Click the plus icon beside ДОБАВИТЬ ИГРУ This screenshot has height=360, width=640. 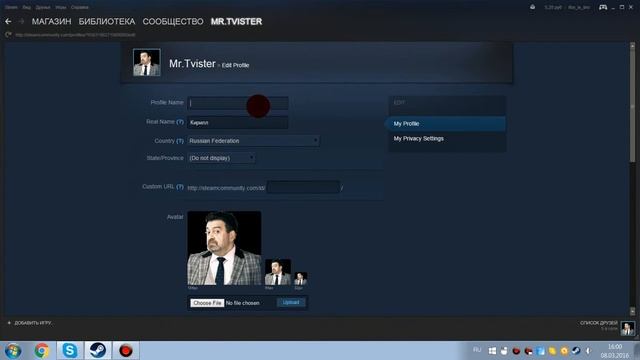tap(9, 323)
